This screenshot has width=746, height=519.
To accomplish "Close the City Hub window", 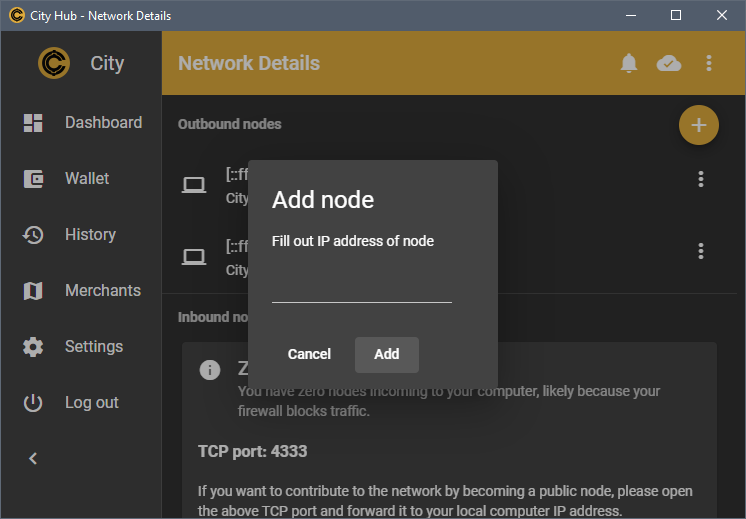I will click(x=722, y=15).
